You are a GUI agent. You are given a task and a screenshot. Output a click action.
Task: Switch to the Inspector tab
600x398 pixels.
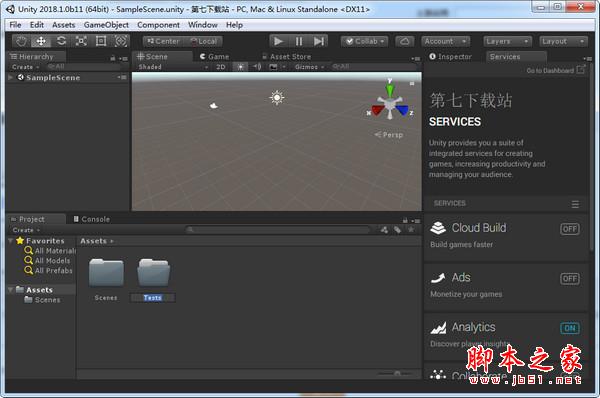[x=450, y=57]
